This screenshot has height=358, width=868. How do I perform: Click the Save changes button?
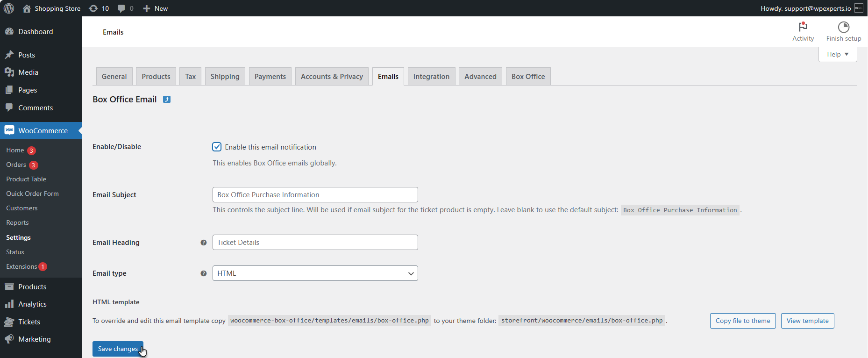(118, 349)
